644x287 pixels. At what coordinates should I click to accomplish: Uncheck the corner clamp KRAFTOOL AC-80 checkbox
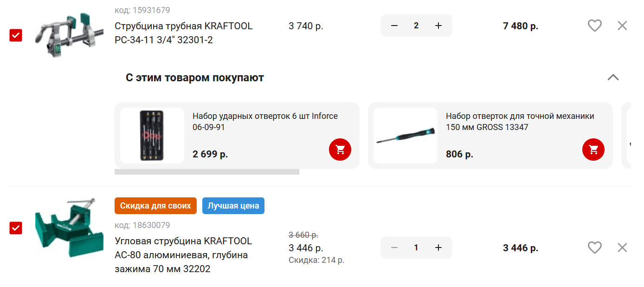(16, 228)
